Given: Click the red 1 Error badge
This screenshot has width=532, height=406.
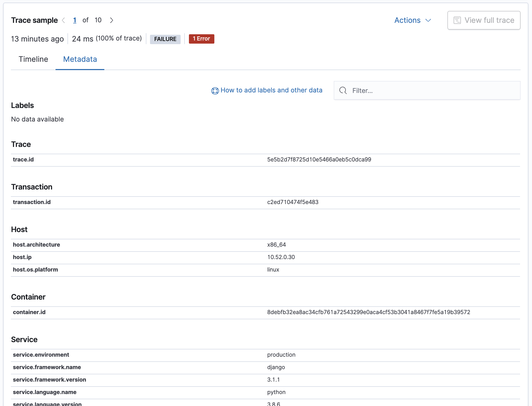Looking at the screenshot, I should click(x=201, y=39).
